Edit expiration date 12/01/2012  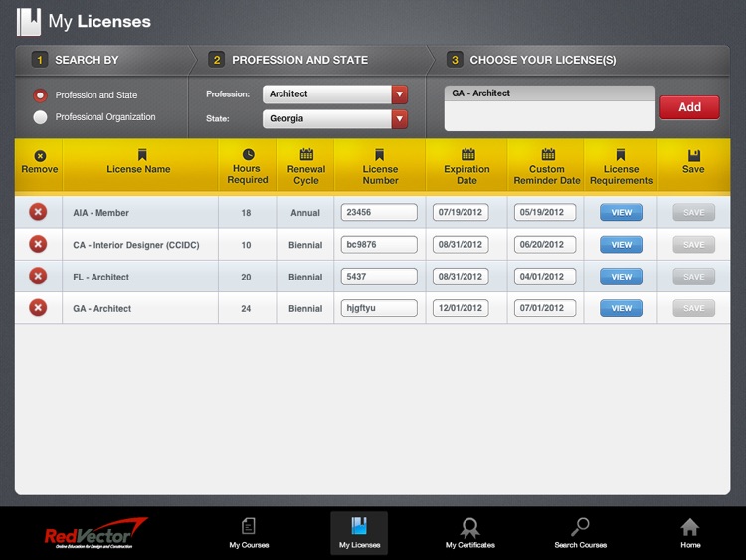[461, 308]
